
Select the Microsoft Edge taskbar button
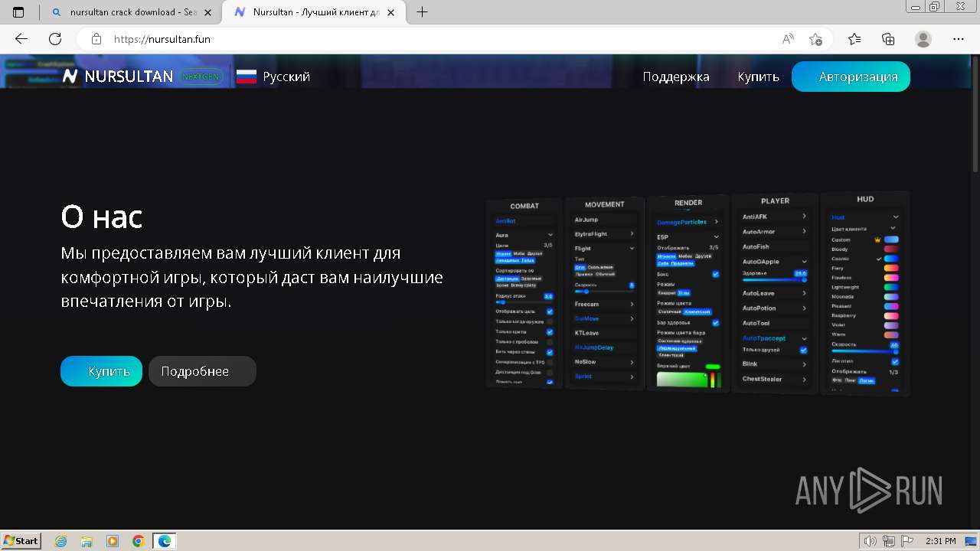click(165, 541)
